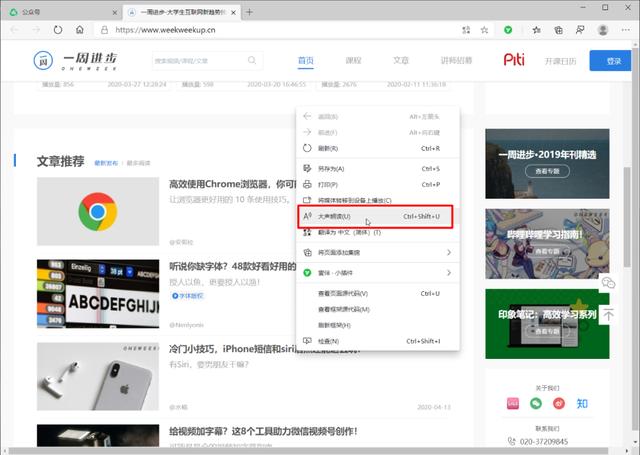Viewport: 640px width, 455px height.
Task: Open the Settings and more ellipsis menu
Action: click(x=625, y=30)
